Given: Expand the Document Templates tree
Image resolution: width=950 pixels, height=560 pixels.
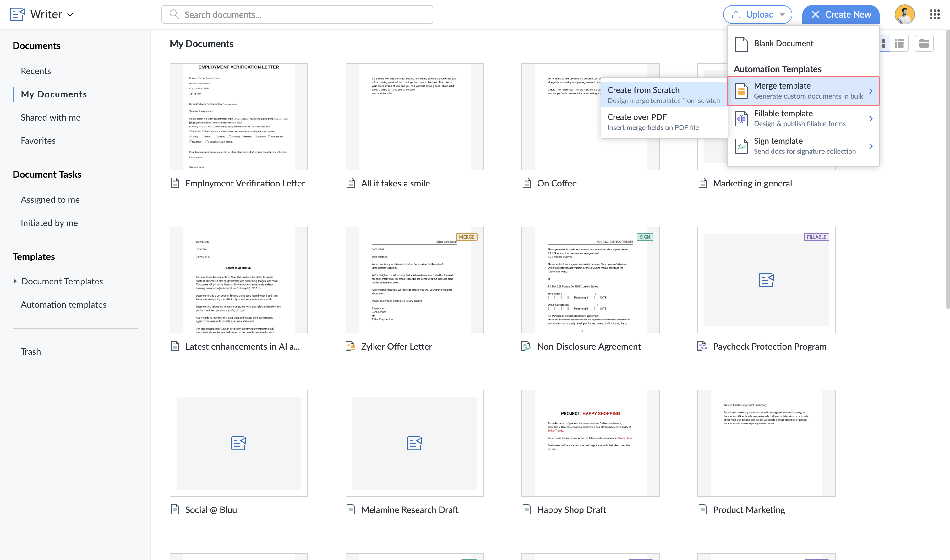Looking at the screenshot, I should (x=15, y=281).
